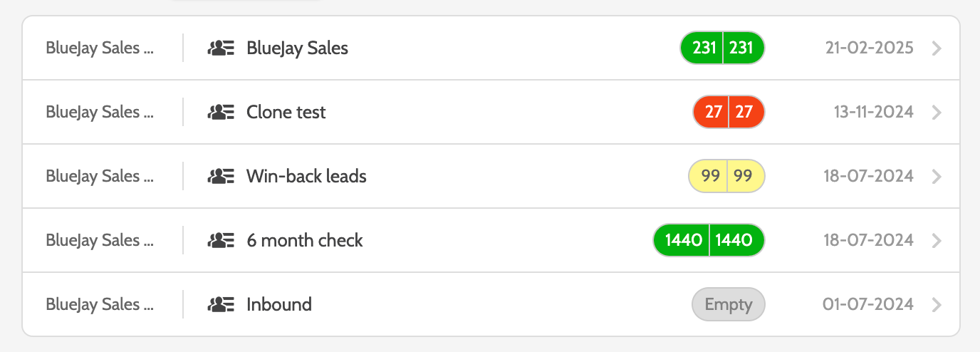Expand the Win-back leads row chevron
The image size is (980, 352).
(937, 177)
